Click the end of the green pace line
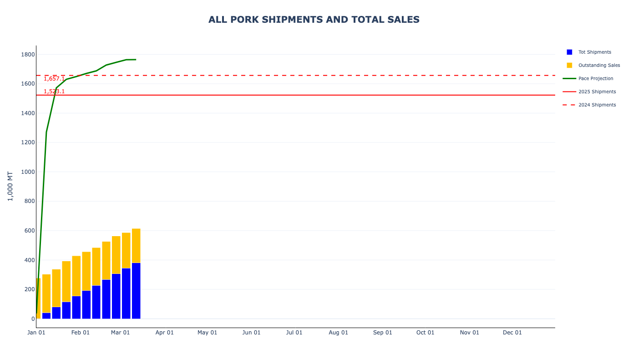This screenshot has height=364, width=628. click(135, 60)
